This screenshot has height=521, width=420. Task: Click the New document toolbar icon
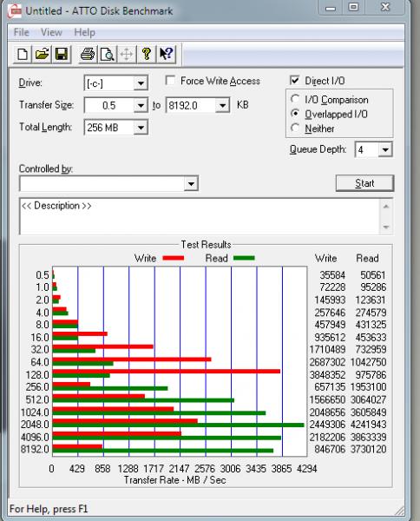click(x=23, y=54)
